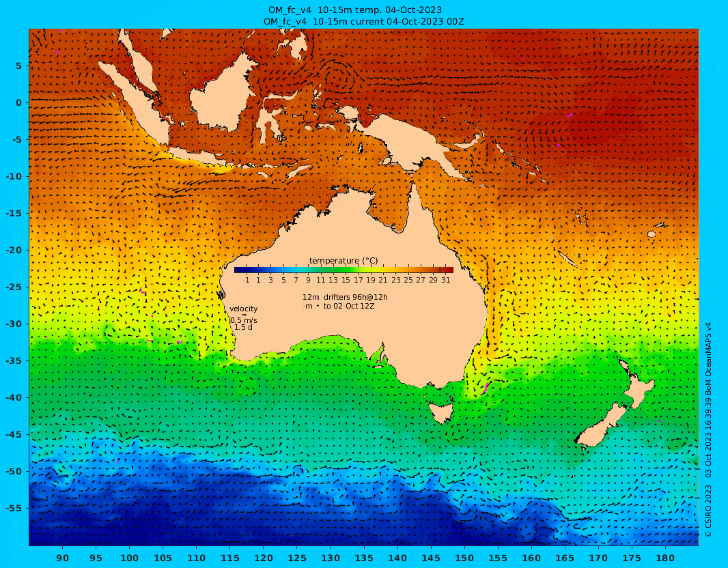Click the "21" tick label on the color bar
728x568 pixels.
[x=382, y=280]
